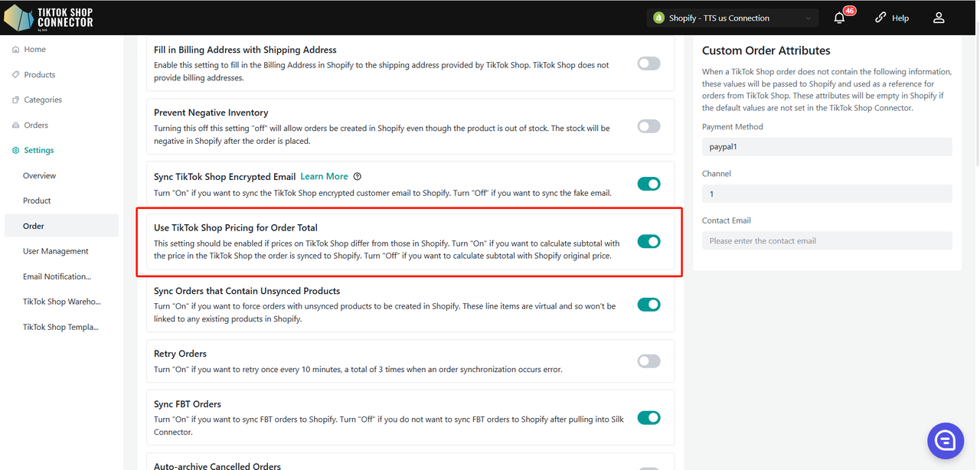
Task: Click the Home icon in sidebar
Action: (x=16, y=50)
